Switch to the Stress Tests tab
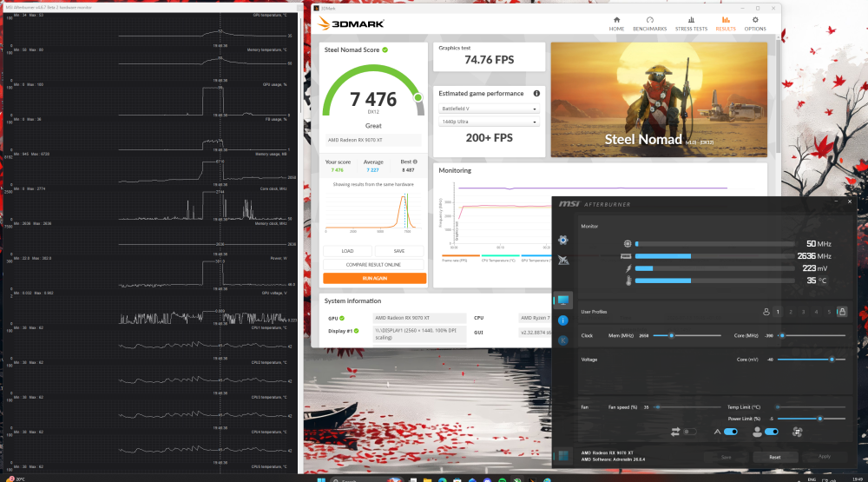This screenshot has height=482, width=868. 691,23
